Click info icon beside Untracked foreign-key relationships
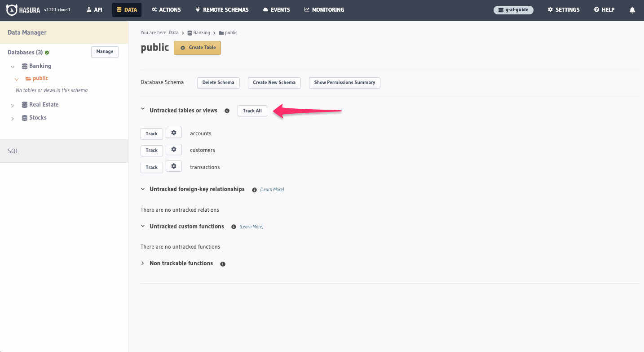 pyautogui.click(x=254, y=190)
